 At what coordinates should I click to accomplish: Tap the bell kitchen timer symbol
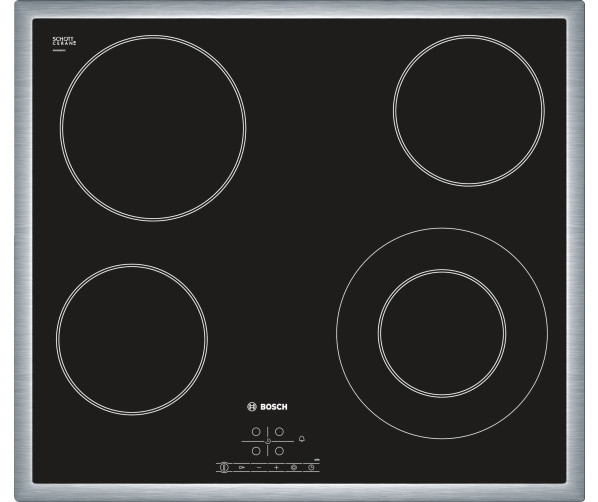point(302,439)
